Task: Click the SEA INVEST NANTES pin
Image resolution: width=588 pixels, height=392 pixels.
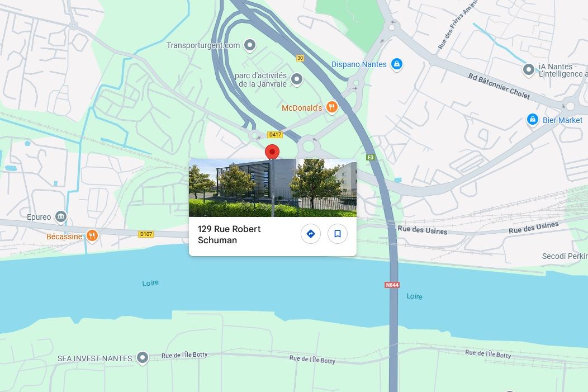Action: coord(142,358)
